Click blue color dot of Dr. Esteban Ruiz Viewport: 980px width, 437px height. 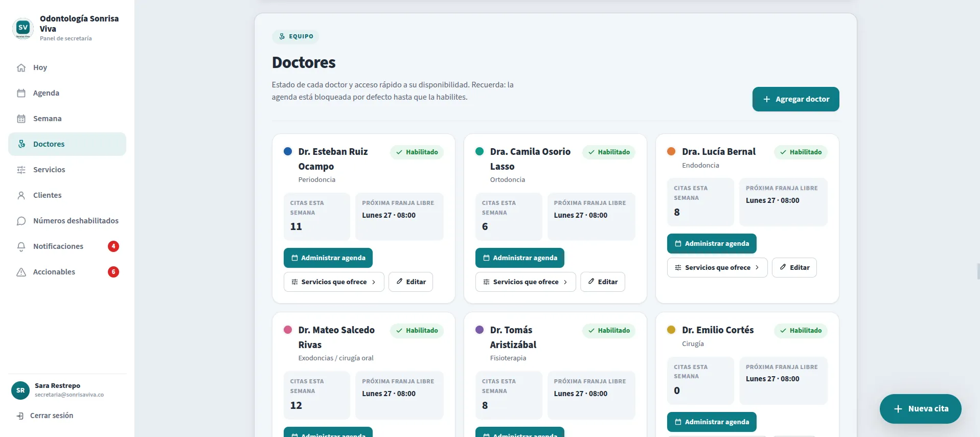[x=288, y=151]
